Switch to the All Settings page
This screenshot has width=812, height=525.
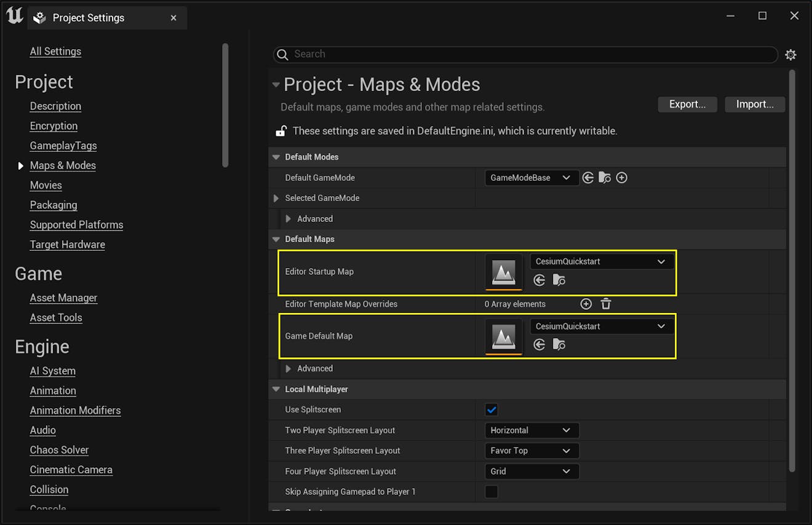55,51
